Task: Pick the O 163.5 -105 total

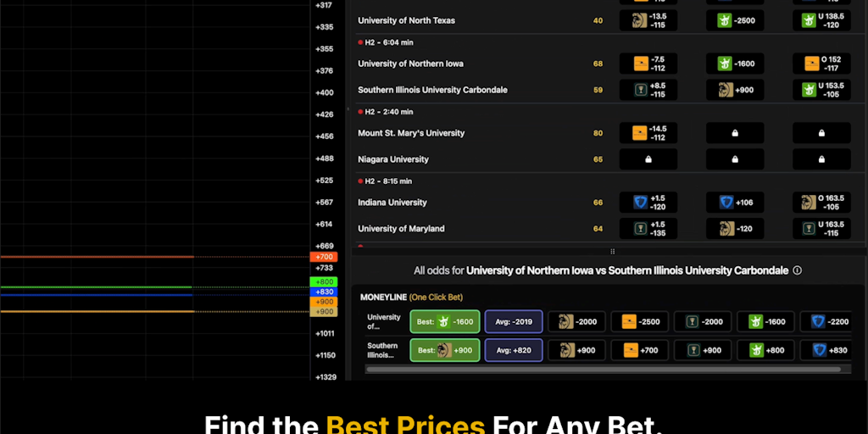Action: click(x=821, y=202)
